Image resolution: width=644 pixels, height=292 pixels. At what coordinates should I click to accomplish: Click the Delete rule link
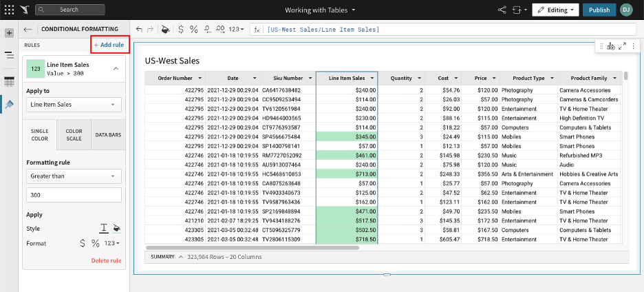click(106, 260)
